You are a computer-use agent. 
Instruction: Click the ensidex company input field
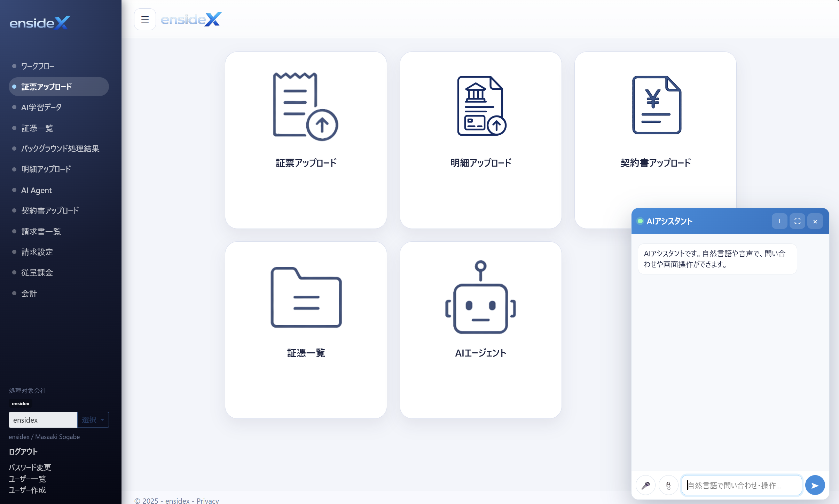(43, 420)
